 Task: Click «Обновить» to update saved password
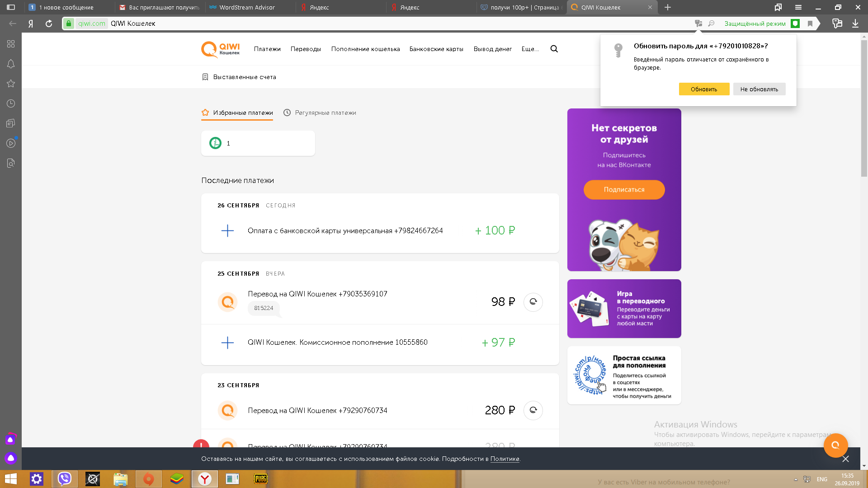click(x=704, y=89)
